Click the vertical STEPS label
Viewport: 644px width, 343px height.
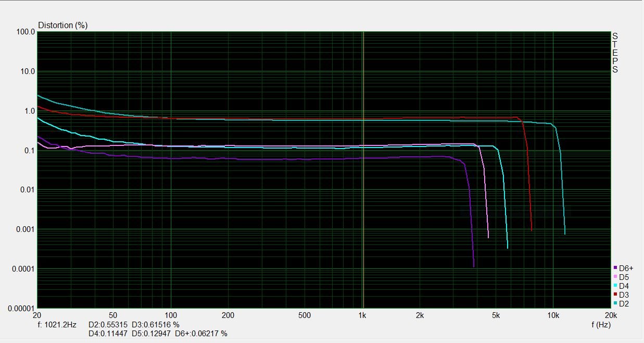(x=615, y=53)
